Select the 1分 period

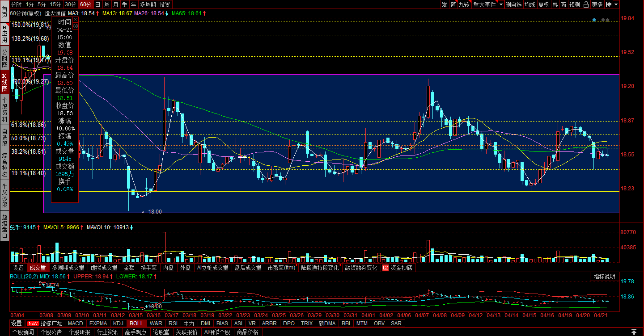pos(30,4)
